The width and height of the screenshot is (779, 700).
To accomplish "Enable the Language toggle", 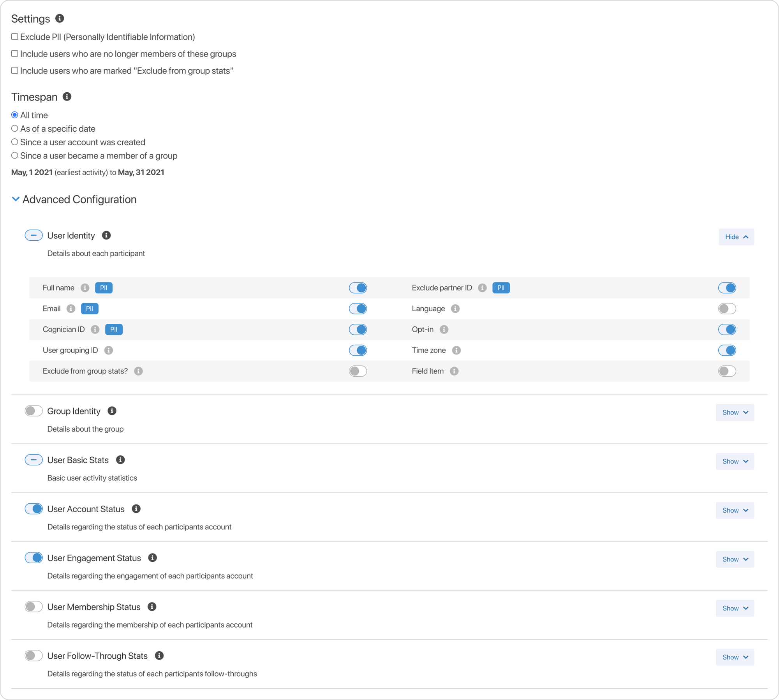I will click(727, 309).
